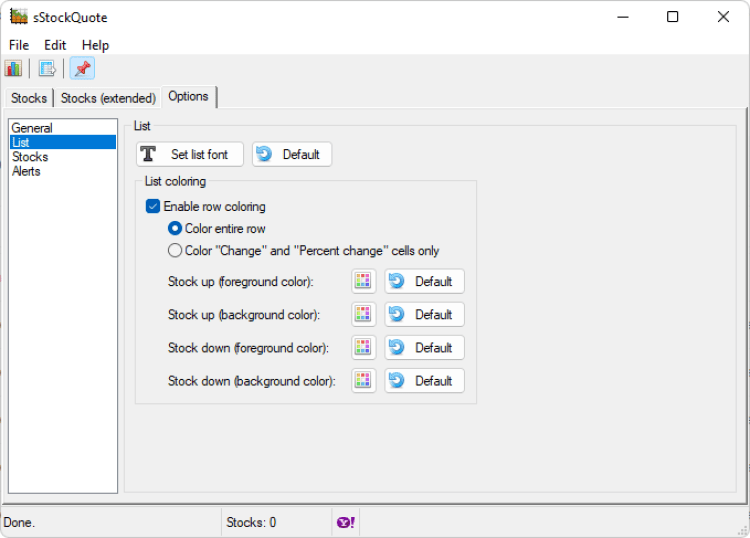The image size is (750, 538).
Task: Reset Stock up foreground color to Default
Action: tap(424, 281)
